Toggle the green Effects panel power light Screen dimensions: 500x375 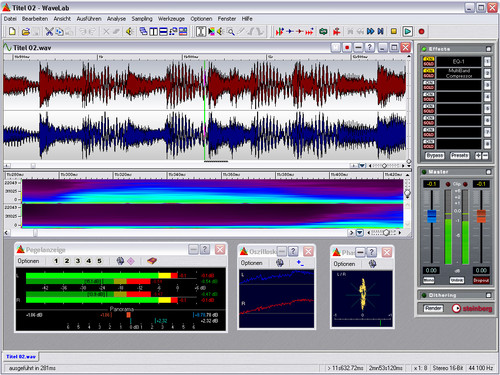(424, 49)
